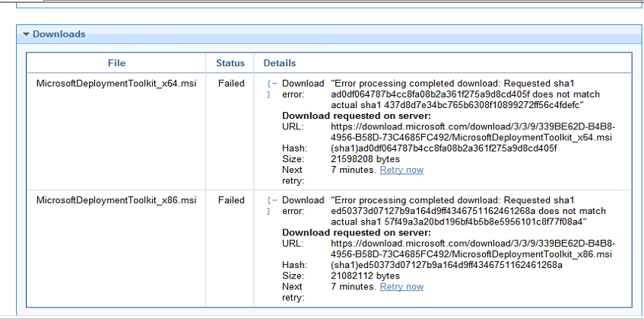Click the x64.msi download URL text
Viewport: 644px width, 319px height.
pyautogui.click(x=473, y=132)
